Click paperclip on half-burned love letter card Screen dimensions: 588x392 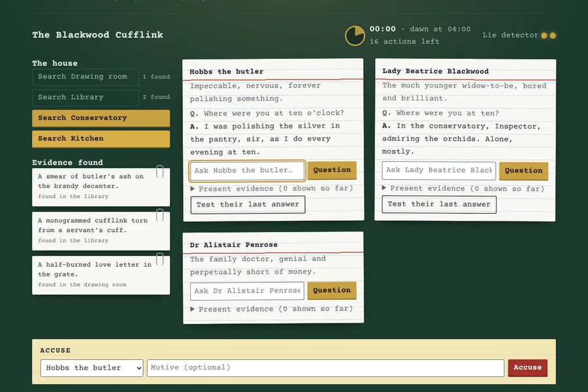tap(160, 259)
